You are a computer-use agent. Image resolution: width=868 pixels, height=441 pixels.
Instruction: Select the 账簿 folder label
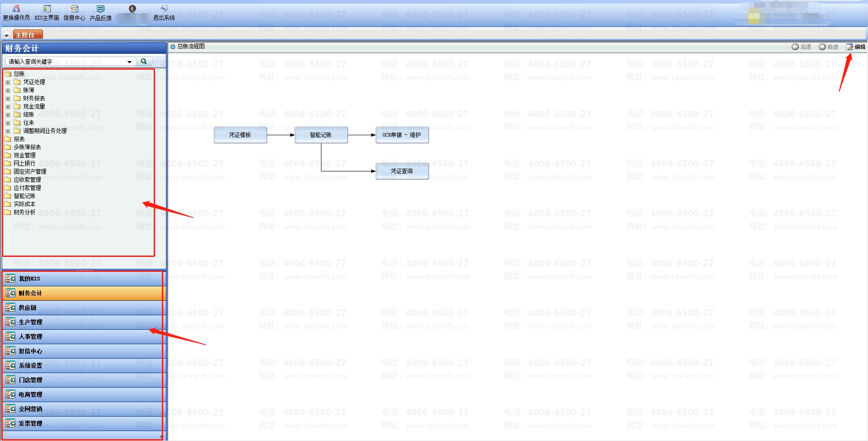[28, 90]
